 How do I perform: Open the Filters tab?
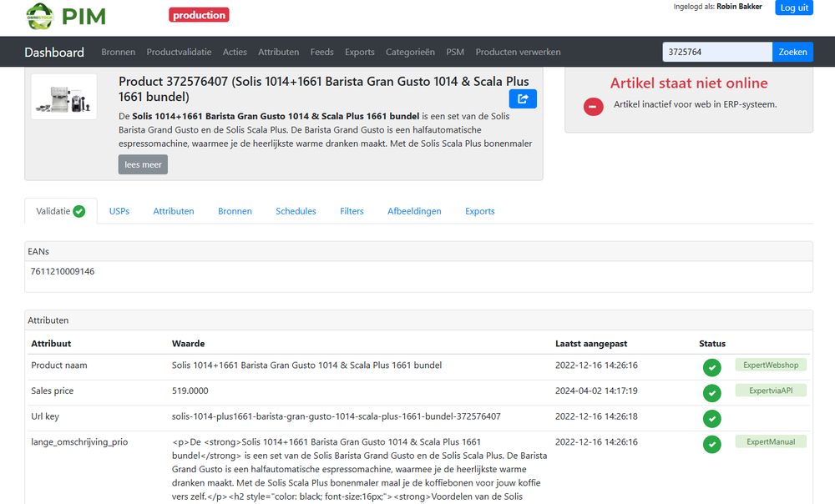click(x=352, y=211)
